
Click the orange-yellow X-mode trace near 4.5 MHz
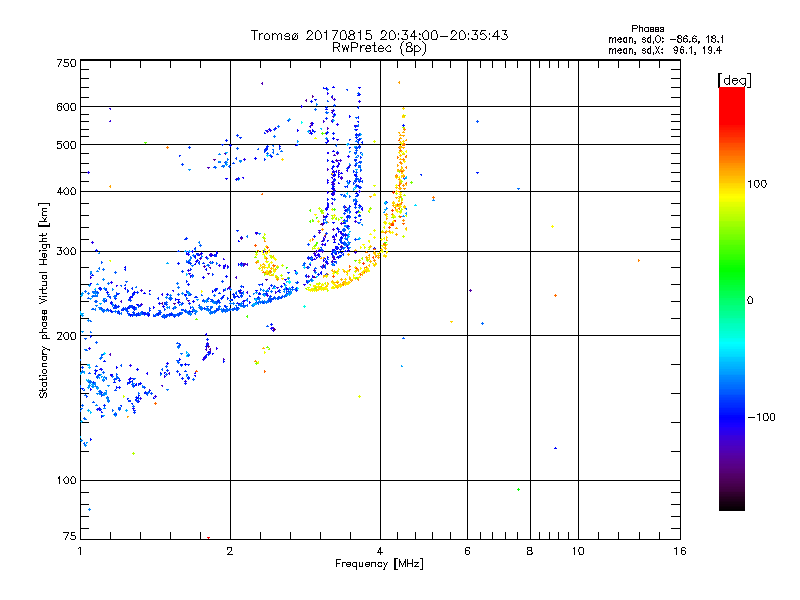coord(401,173)
